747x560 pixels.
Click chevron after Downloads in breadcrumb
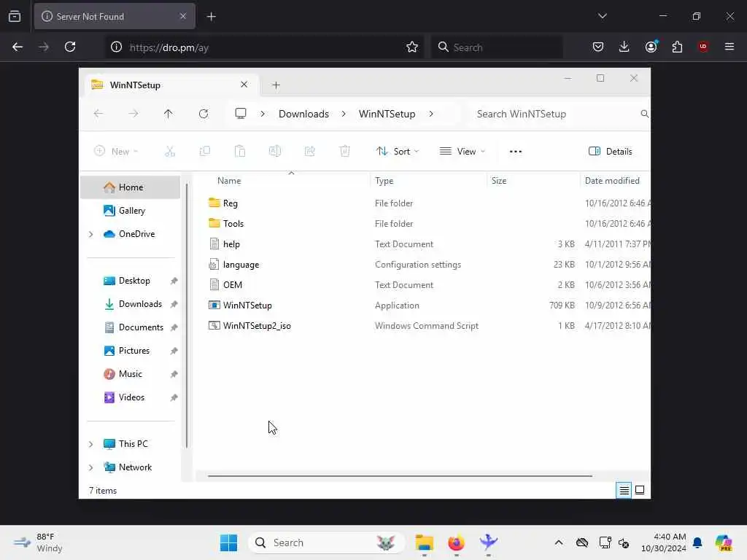pos(344,114)
